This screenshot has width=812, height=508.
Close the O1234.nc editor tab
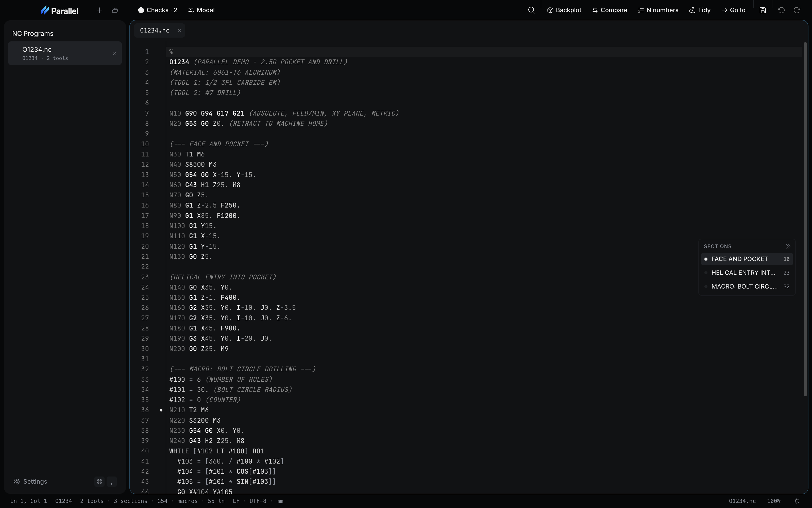pos(179,30)
